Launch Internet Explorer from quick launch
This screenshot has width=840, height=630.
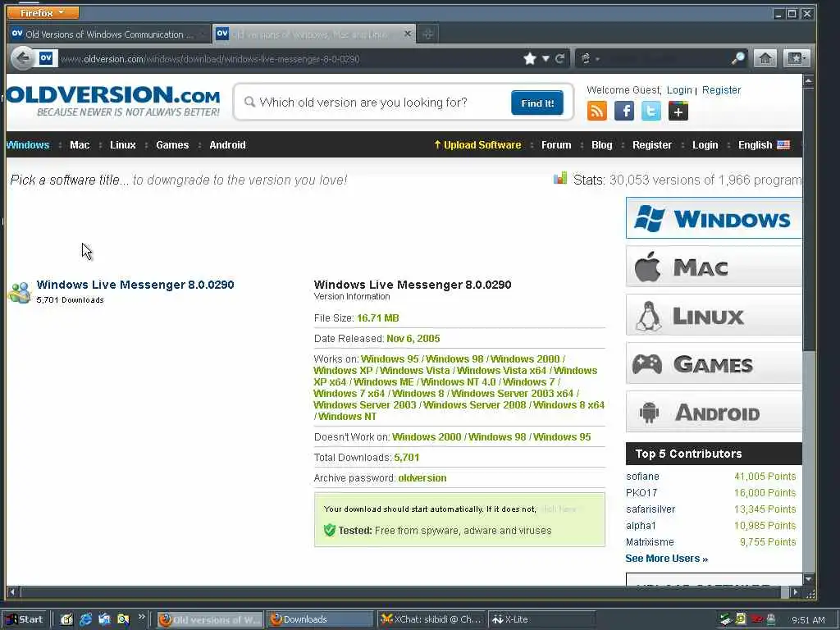tap(85, 619)
